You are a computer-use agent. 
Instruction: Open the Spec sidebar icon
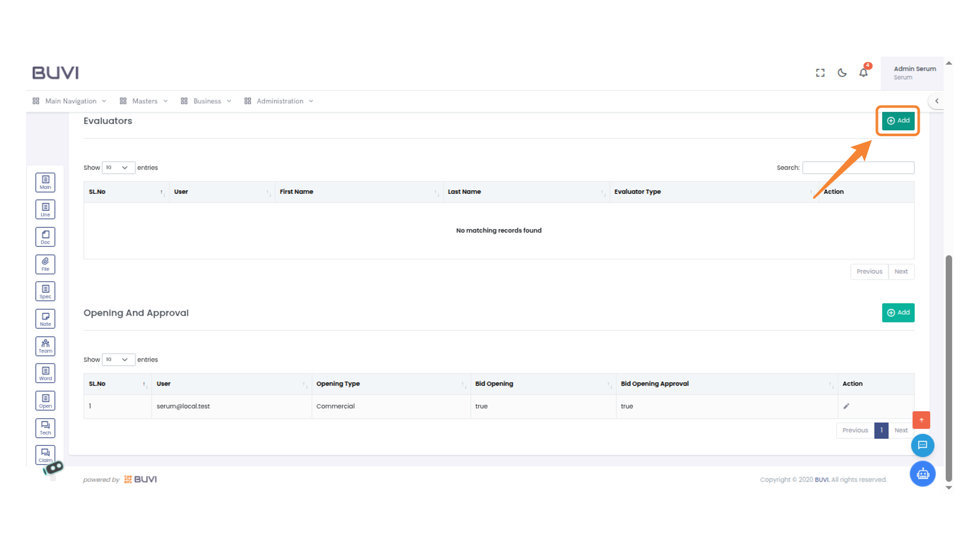(x=45, y=291)
